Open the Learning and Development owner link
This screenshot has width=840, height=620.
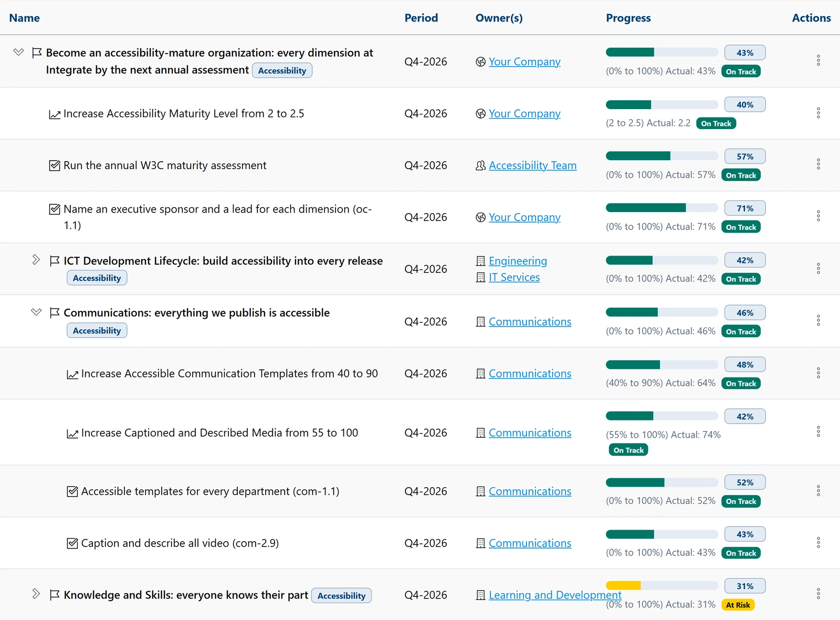555,595
